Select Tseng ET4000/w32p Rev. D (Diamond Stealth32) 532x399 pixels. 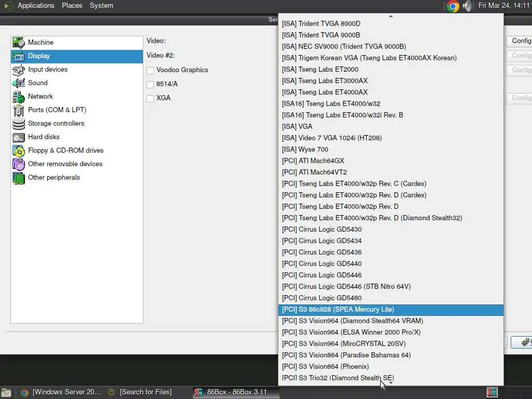391,218
